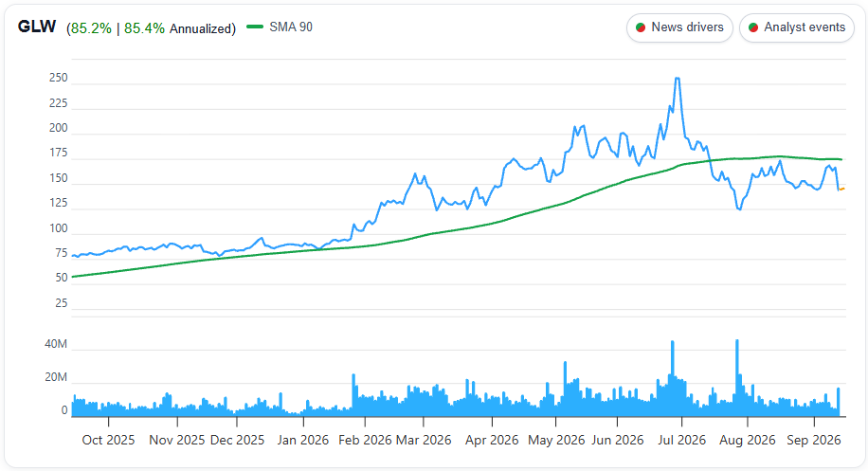
Task: Toggle the News drivers button
Action: coord(679,27)
